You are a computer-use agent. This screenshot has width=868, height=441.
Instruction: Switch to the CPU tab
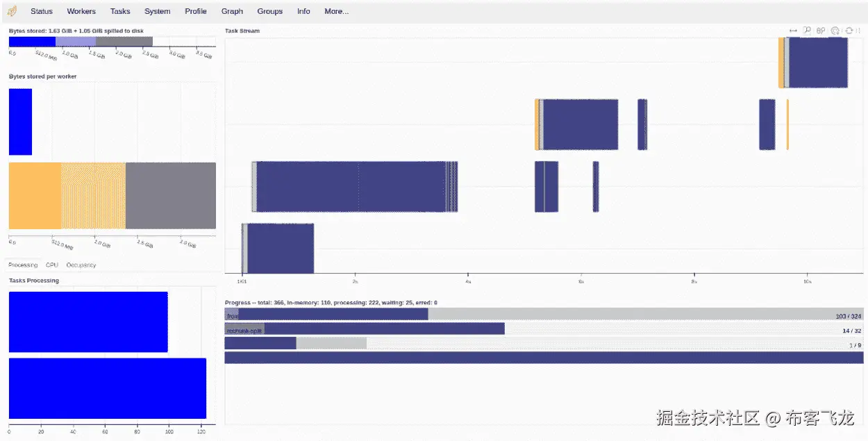click(x=52, y=265)
